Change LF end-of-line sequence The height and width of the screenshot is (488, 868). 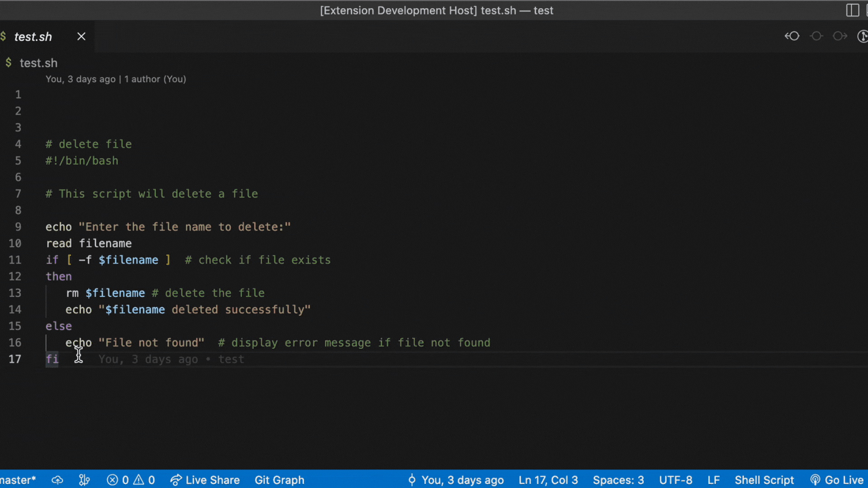point(713,480)
